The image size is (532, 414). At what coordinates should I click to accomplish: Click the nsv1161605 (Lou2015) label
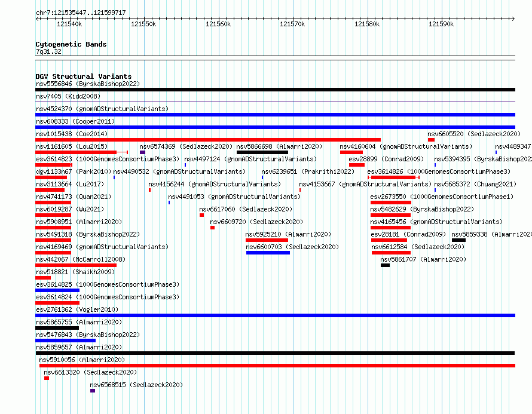point(72,146)
